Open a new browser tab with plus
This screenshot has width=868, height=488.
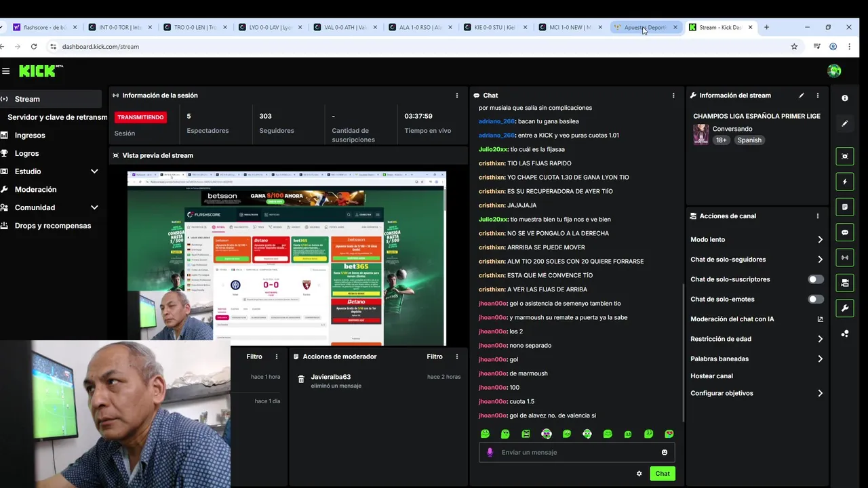766,27
